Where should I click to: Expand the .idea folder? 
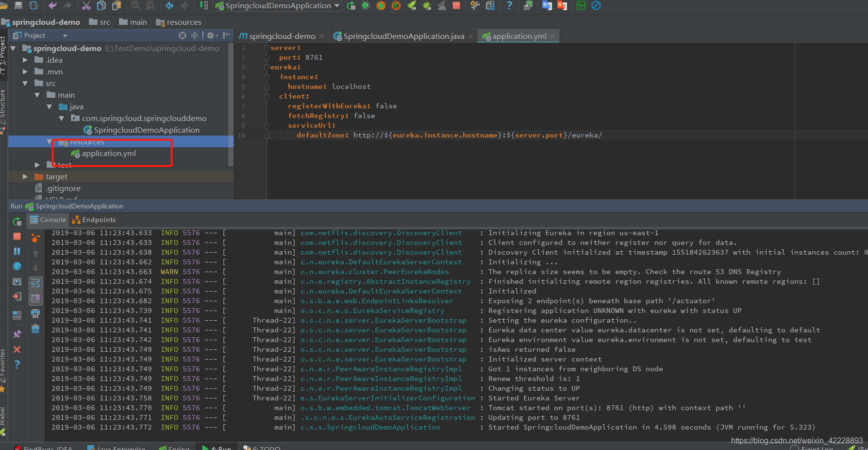[x=25, y=60]
